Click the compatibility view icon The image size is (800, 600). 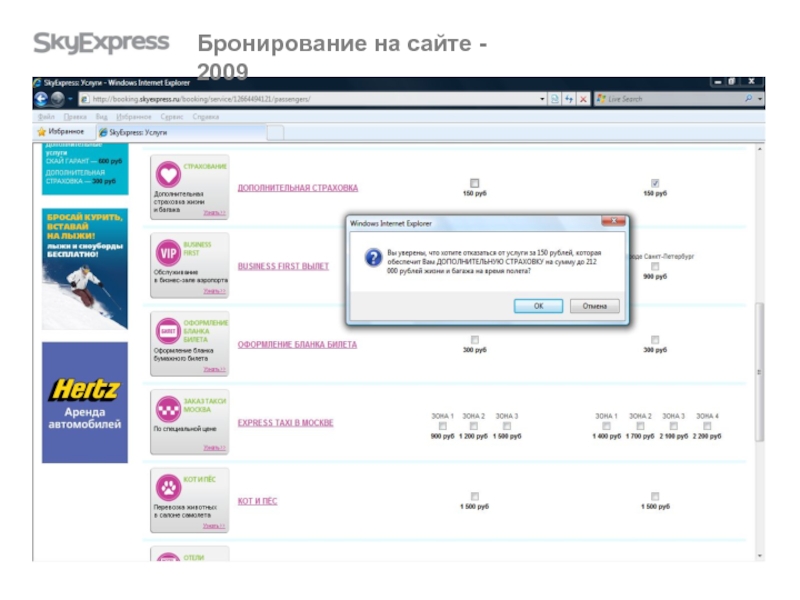555,99
